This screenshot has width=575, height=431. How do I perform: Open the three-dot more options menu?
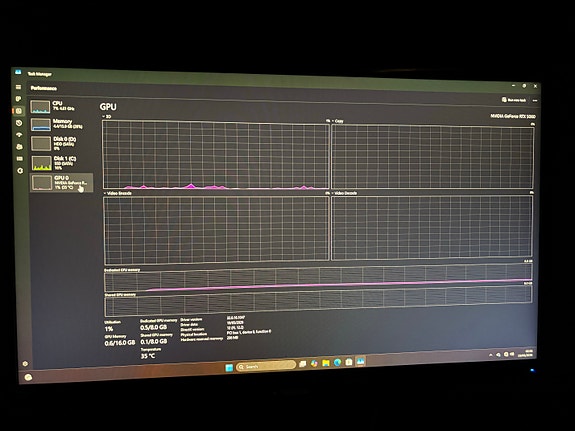tap(535, 101)
